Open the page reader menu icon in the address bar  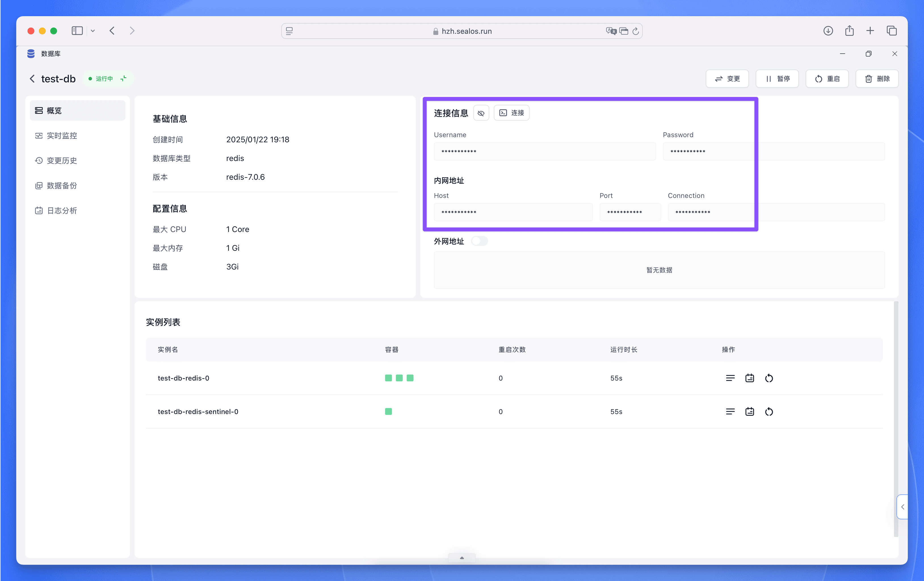[x=289, y=31]
